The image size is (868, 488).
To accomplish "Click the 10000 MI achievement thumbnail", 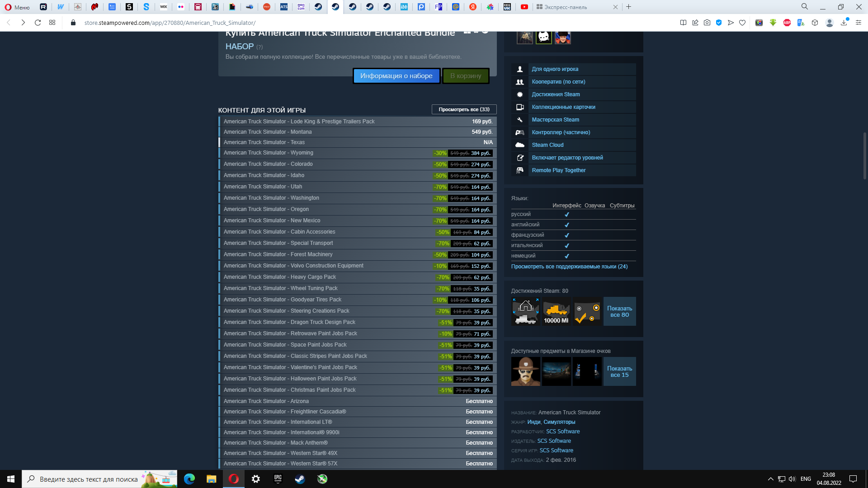I will (556, 311).
